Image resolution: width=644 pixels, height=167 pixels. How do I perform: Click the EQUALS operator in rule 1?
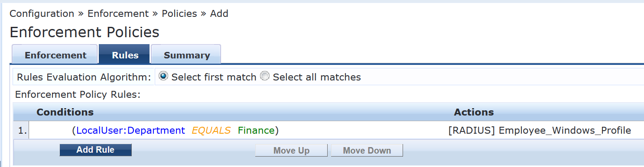pyautogui.click(x=211, y=130)
